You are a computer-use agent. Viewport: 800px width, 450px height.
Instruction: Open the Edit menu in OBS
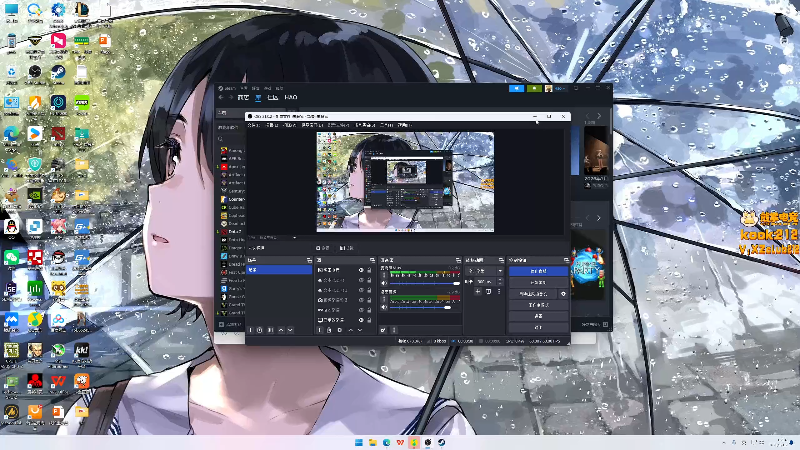[x=271, y=125]
